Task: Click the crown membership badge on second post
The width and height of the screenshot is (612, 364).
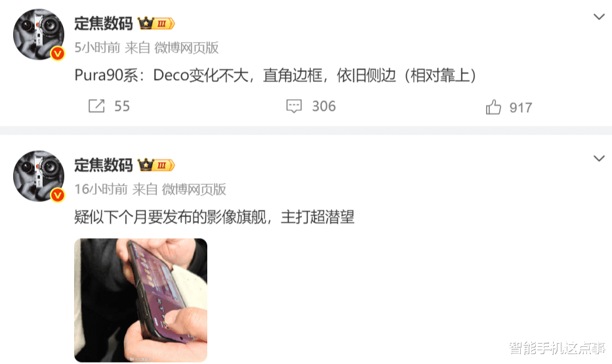Action: 156,165
